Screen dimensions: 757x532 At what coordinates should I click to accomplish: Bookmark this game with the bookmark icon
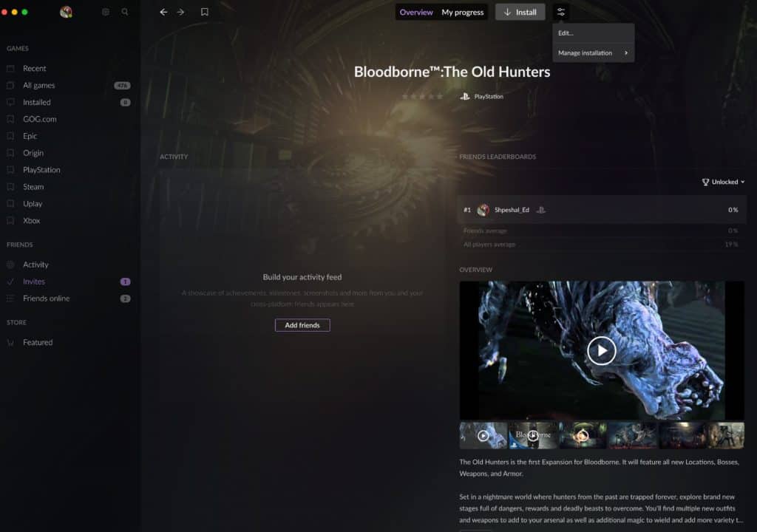[205, 12]
